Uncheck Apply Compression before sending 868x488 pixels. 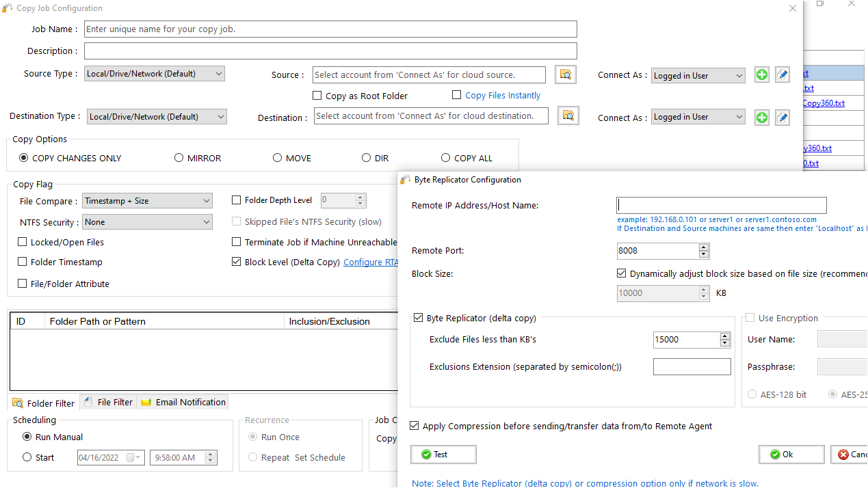415,426
